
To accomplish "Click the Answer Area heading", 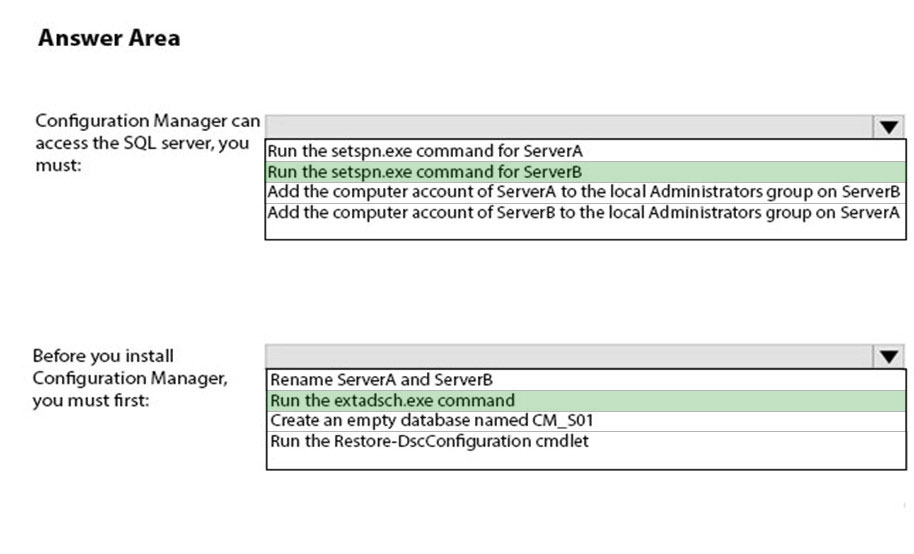I will click(x=109, y=38).
